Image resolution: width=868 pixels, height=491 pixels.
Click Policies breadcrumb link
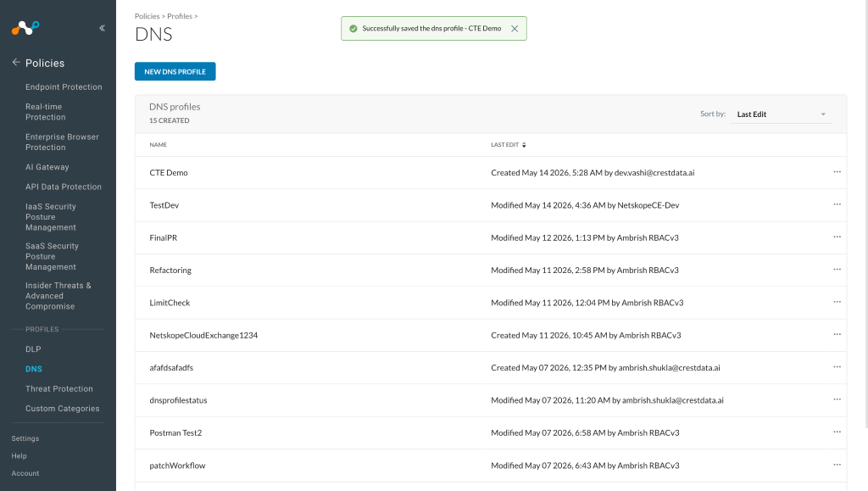pos(147,16)
